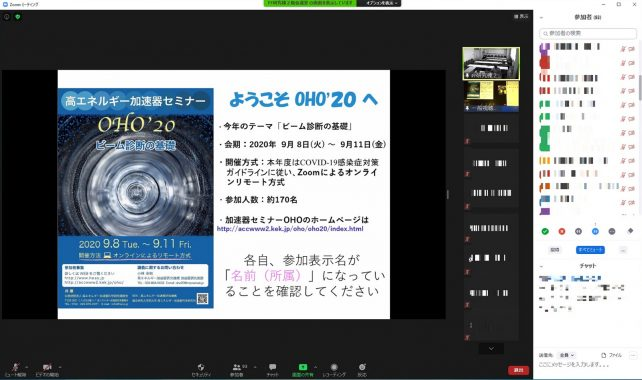Screen dimensions: 642x380
Task: Click the green encryption shield icon at top left
Action: coord(18,17)
